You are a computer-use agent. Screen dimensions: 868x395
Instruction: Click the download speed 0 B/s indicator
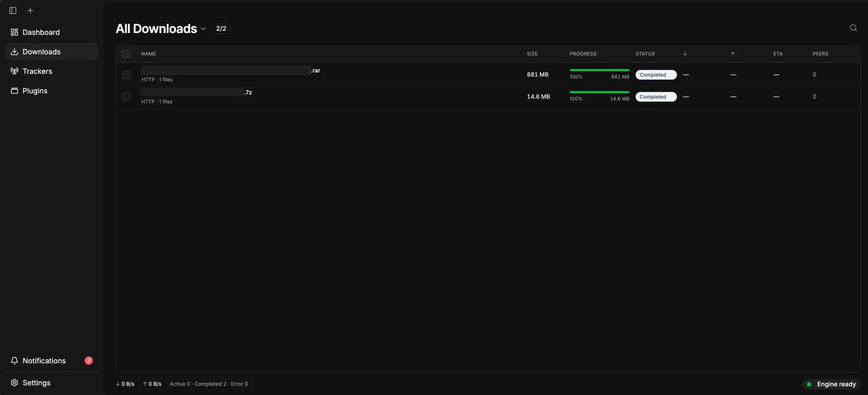tap(125, 384)
